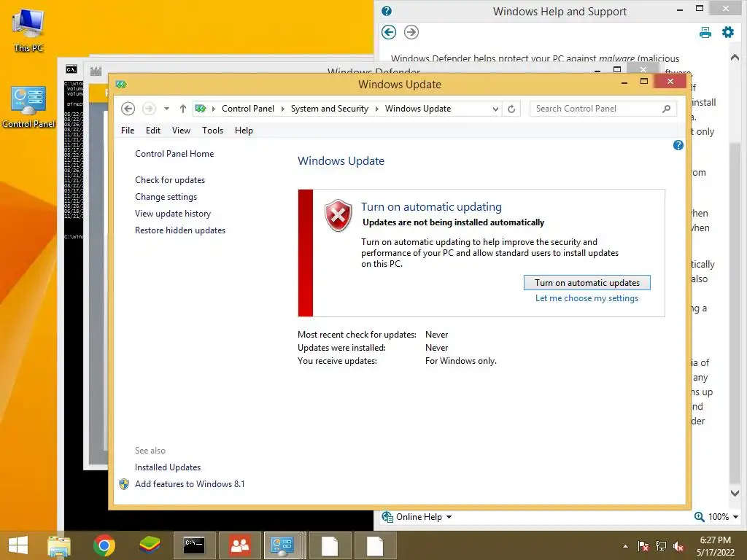Open the Edit menu

(153, 131)
